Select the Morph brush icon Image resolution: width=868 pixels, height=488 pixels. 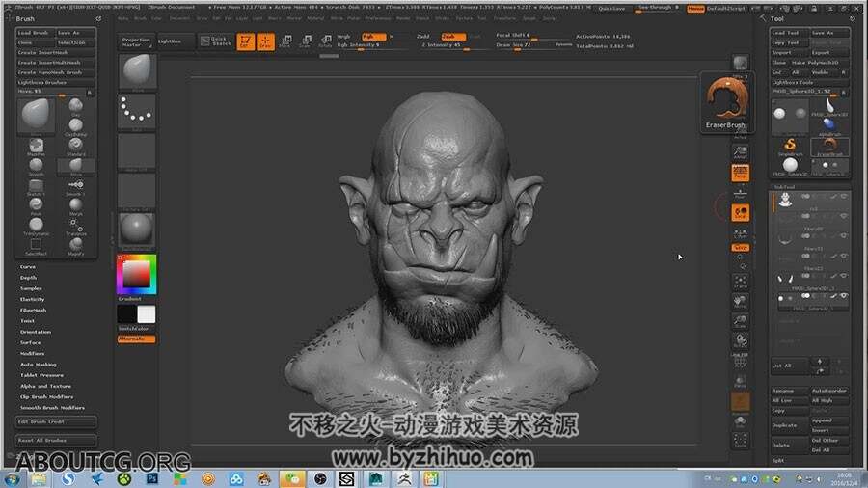[x=76, y=205]
